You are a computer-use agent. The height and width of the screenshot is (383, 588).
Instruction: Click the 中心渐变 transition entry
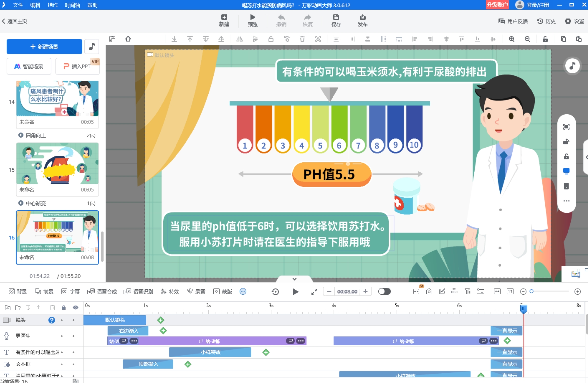(x=57, y=203)
